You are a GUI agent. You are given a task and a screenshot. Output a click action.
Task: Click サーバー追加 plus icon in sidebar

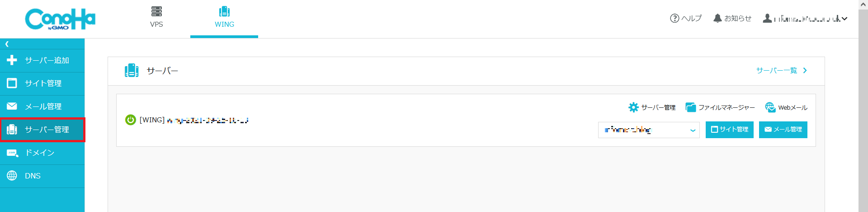(x=12, y=60)
